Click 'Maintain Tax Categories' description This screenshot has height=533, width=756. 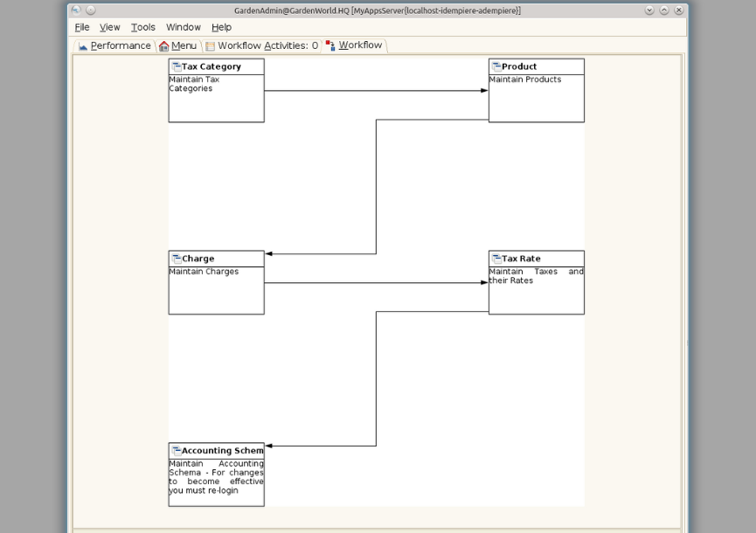click(x=194, y=84)
